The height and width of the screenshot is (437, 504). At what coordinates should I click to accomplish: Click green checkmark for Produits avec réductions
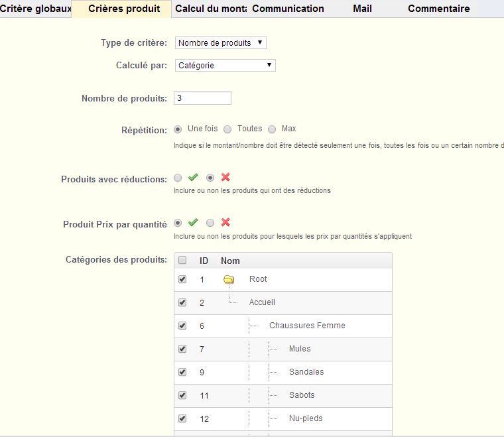(193, 177)
